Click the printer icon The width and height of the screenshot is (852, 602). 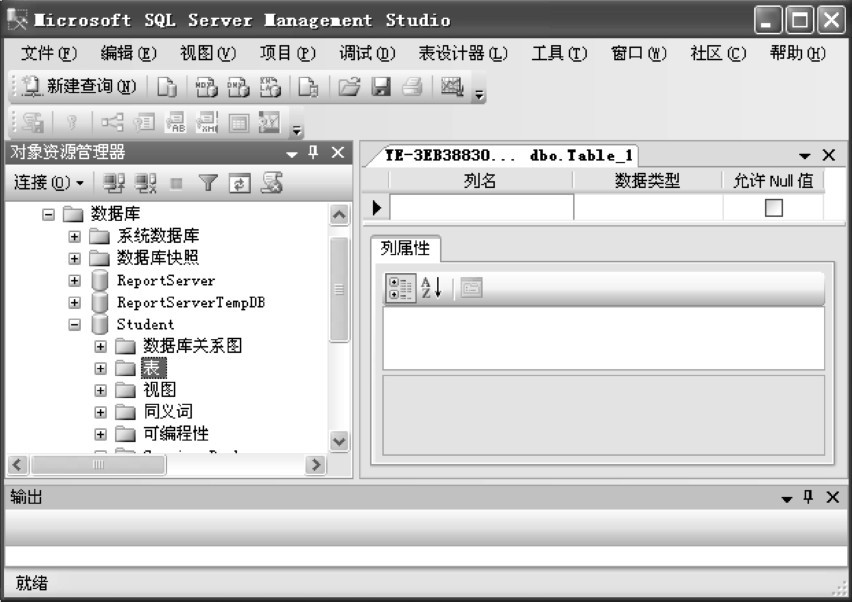(412, 86)
